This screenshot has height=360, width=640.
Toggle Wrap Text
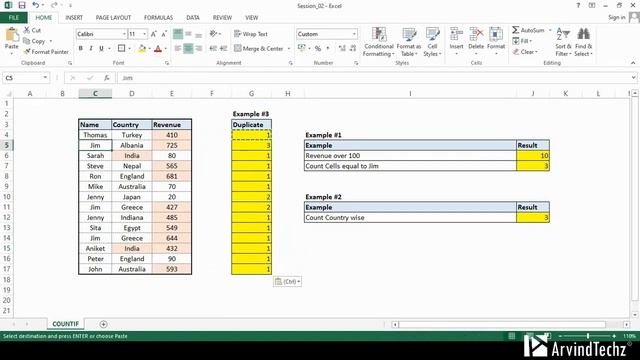pos(251,34)
